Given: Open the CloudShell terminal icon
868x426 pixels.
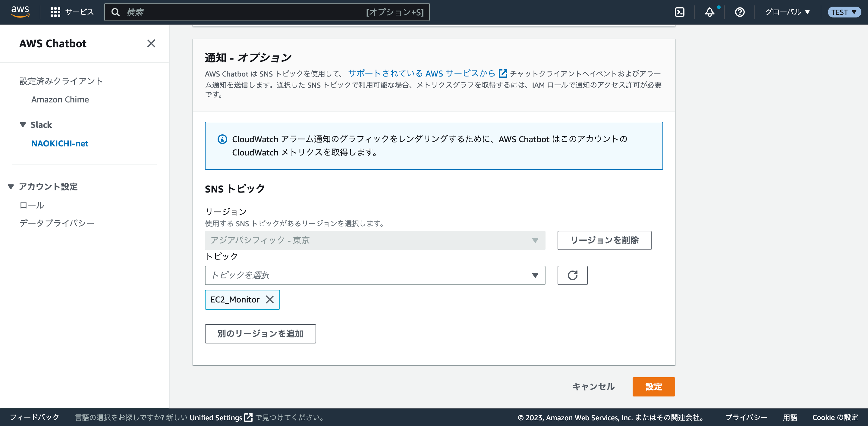Looking at the screenshot, I should [x=680, y=12].
